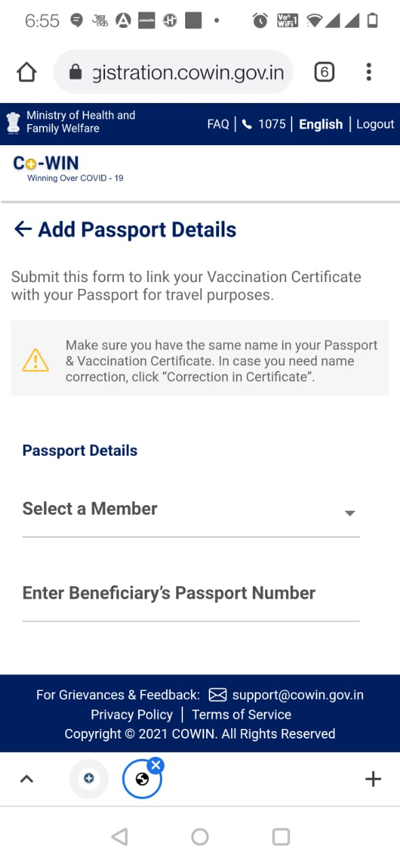
Task: Open the FAQ link
Action: click(x=218, y=124)
